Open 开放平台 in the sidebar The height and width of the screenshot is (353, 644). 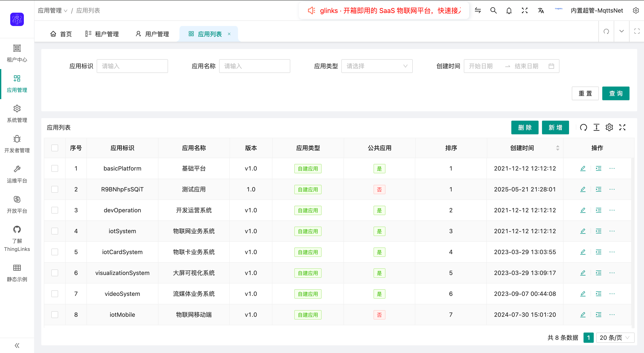point(17,205)
